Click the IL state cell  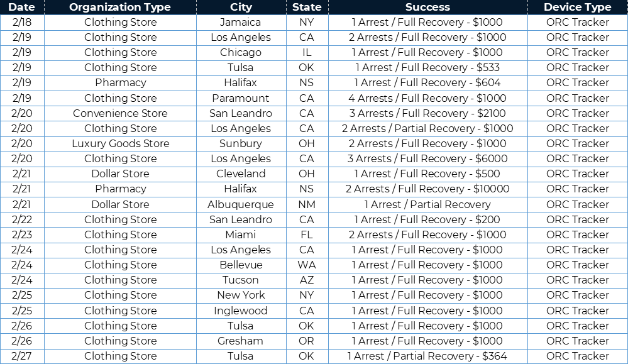(307, 52)
